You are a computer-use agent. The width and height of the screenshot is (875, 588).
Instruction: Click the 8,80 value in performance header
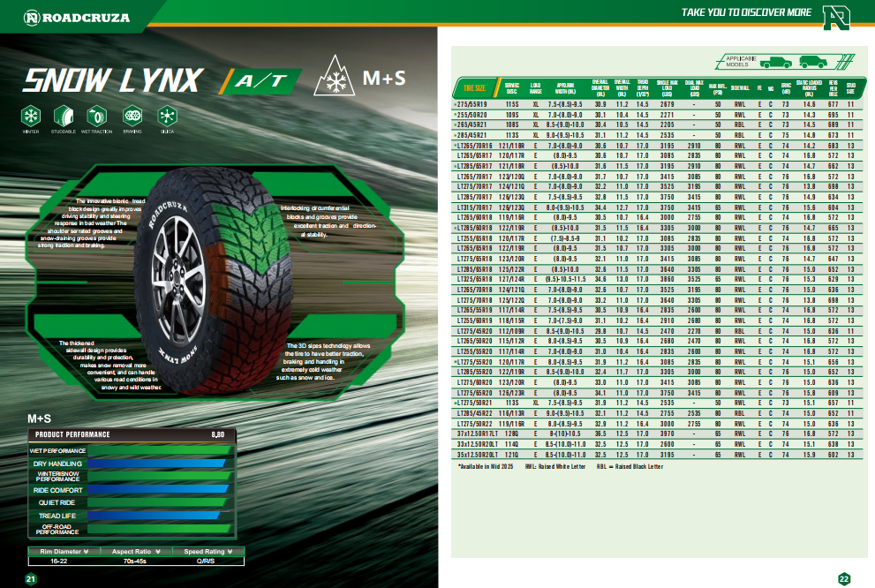pos(218,434)
